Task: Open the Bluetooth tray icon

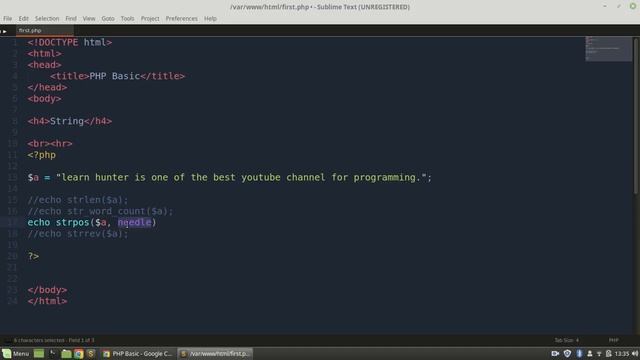Action: click(x=579, y=353)
